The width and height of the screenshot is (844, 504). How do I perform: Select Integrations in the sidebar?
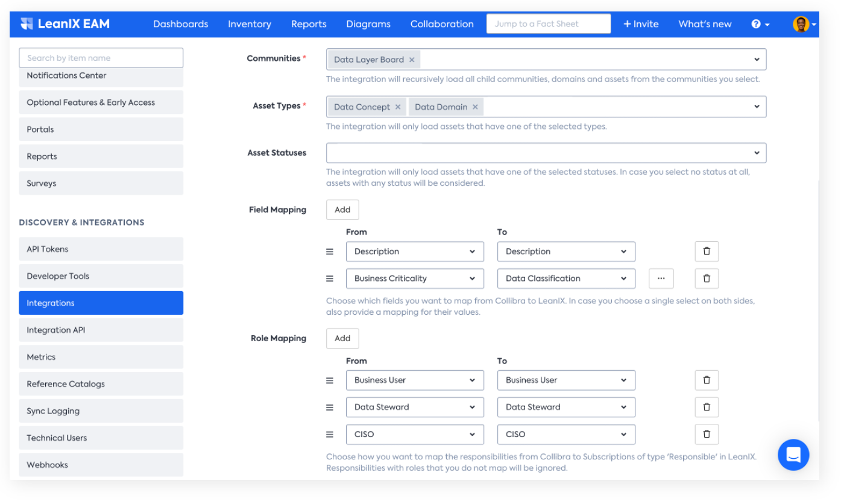pyautogui.click(x=101, y=303)
